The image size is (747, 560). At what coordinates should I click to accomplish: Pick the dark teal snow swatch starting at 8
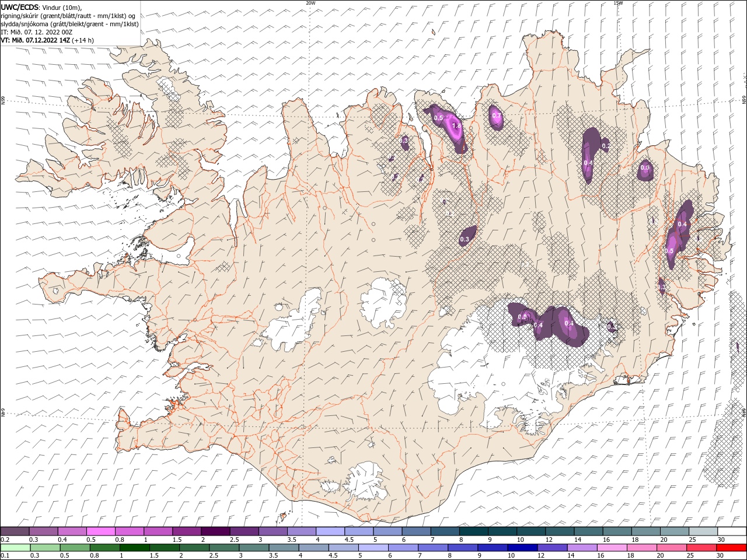474,531
